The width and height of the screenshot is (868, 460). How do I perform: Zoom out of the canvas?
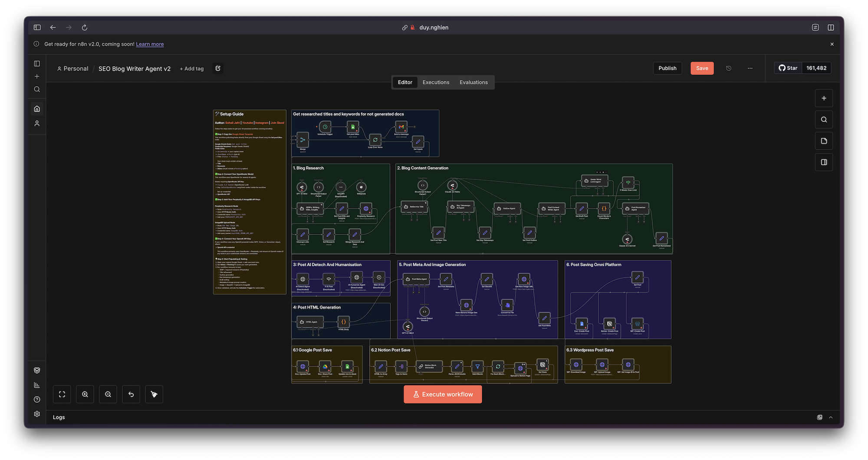108,394
